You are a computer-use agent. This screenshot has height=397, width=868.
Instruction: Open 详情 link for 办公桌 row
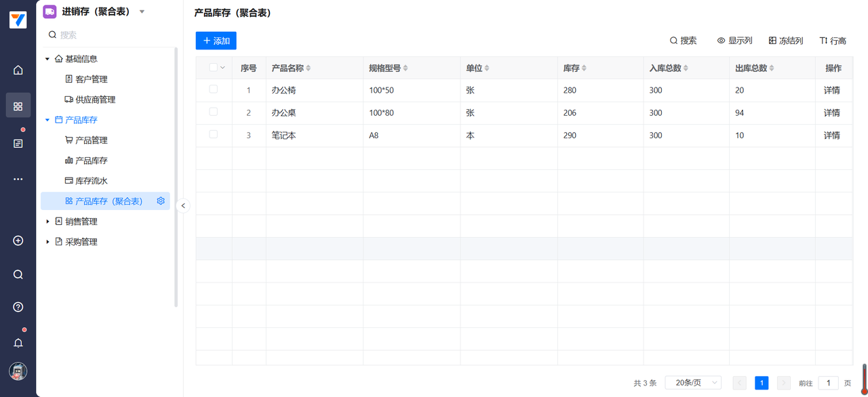tap(832, 113)
